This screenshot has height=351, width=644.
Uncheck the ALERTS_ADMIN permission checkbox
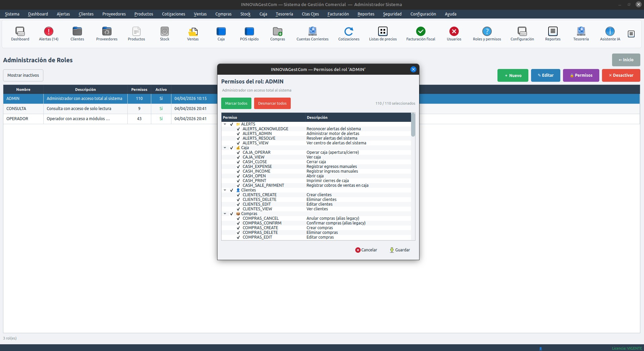pyautogui.click(x=238, y=134)
